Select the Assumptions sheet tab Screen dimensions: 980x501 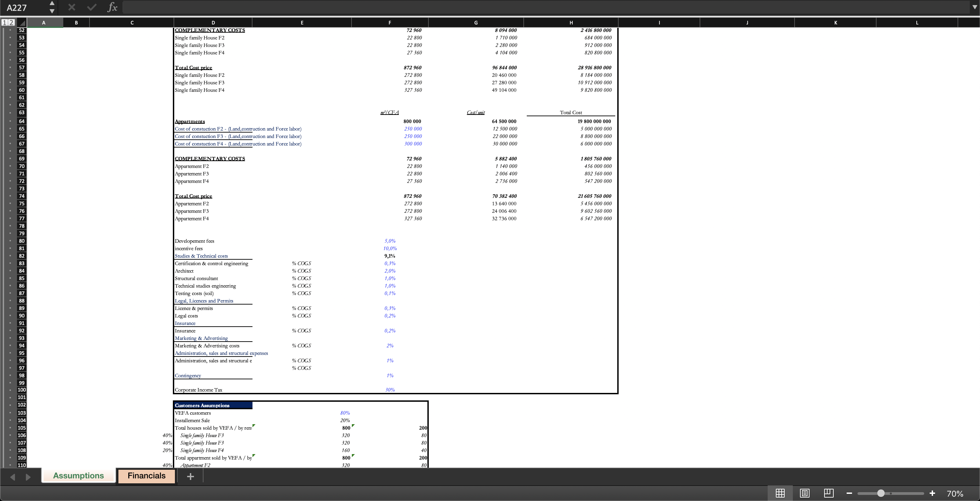pos(78,476)
